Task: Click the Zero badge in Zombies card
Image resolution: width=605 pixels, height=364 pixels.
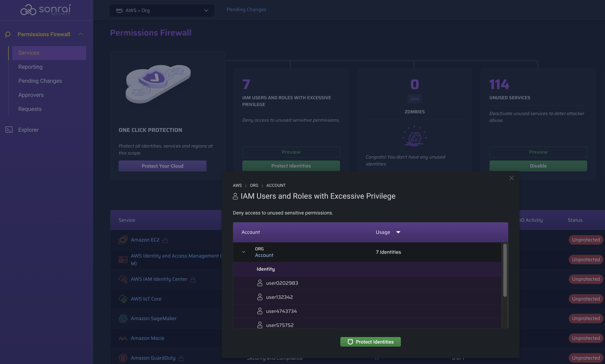Action: [415, 99]
